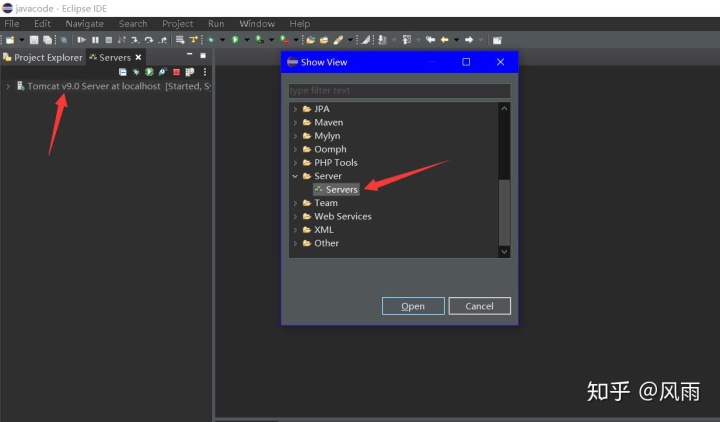The height and width of the screenshot is (422, 720).
Task: Open the Debug launch dropdown arrow
Action: [222, 40]
